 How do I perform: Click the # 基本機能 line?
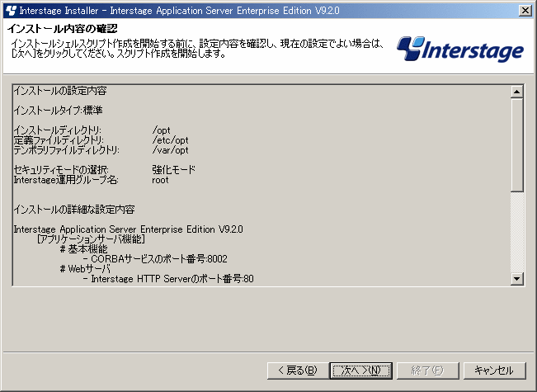tap(83, 249)
